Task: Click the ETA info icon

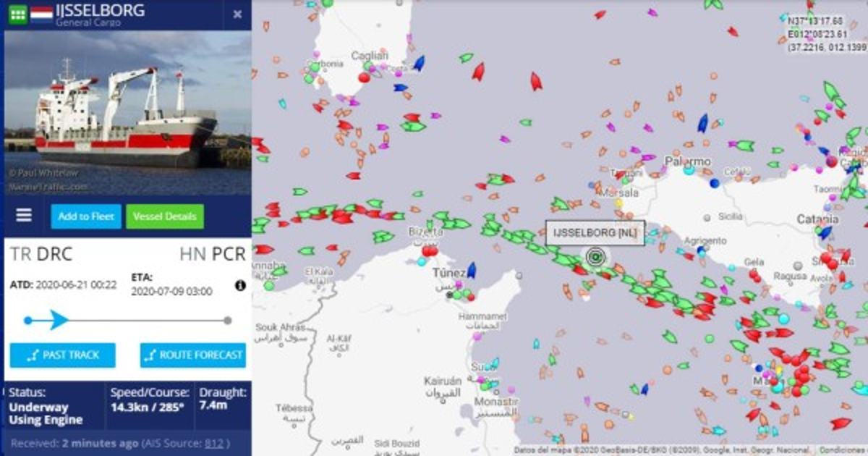Action: (240, 285)
